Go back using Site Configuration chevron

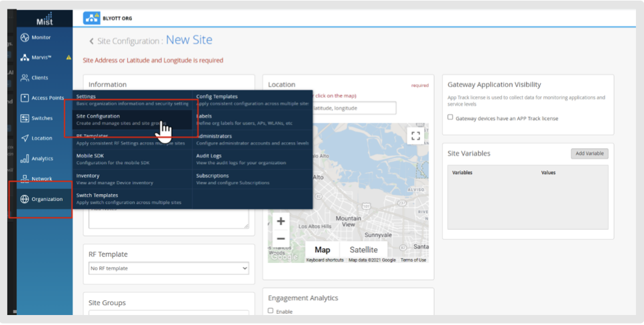pos(91,41)
